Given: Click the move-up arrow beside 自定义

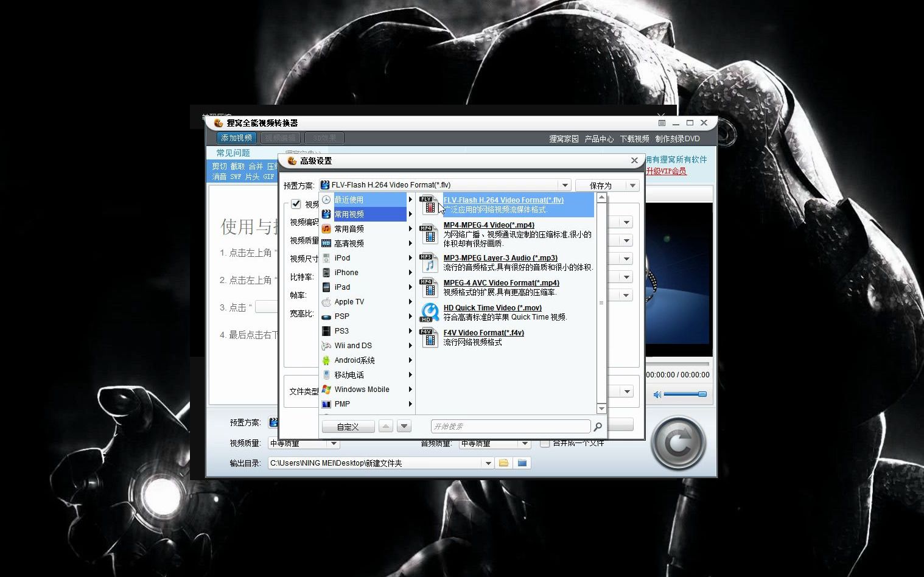Looking at the screenshot, I should (386, 427).
